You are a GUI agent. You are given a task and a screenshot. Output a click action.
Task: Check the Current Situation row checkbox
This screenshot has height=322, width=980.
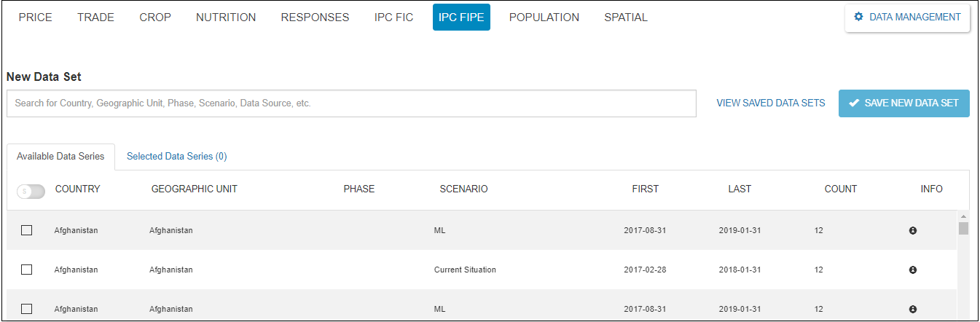[27, 270]
